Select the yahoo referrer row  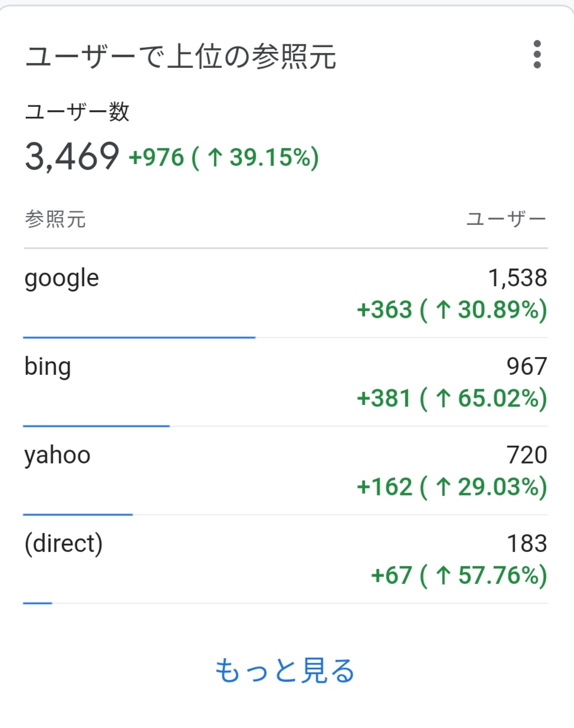[286, 471]
